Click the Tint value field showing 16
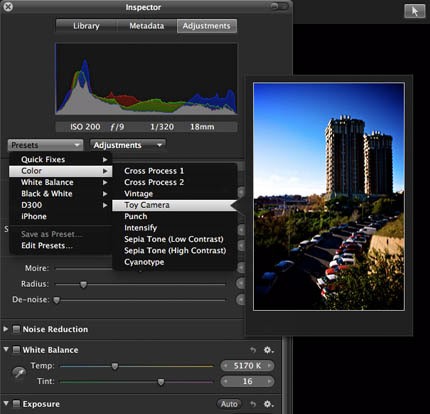Screen dimensions: 430x414 247,381
